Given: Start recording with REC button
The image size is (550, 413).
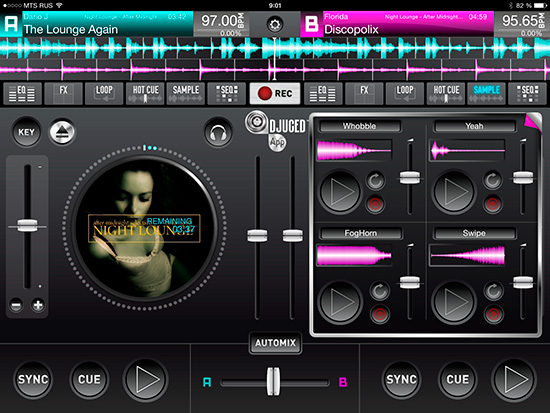Looking at the screenshot, I should (x=275, y=93).
